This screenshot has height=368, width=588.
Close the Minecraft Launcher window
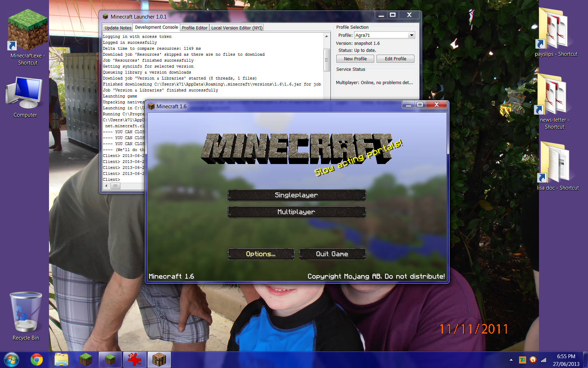point(409,15)
